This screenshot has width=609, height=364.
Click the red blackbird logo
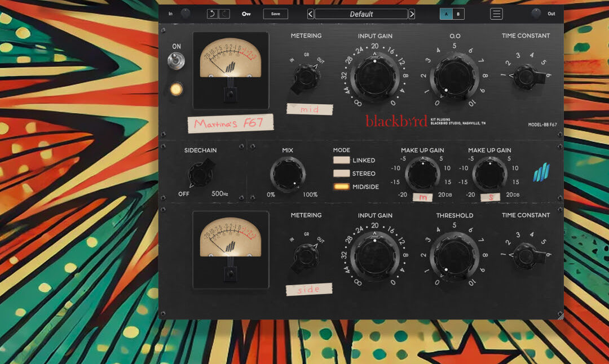[396, 121]
